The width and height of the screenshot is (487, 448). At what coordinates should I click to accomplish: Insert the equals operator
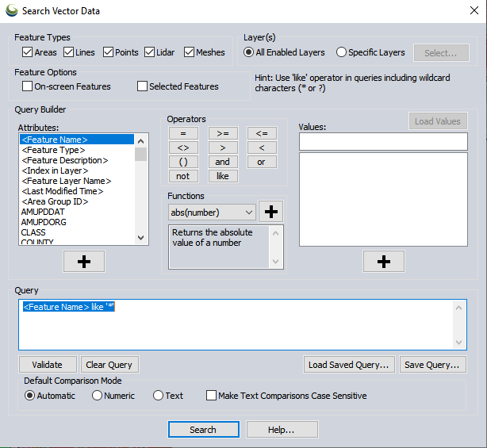click(x=183, y=133)
